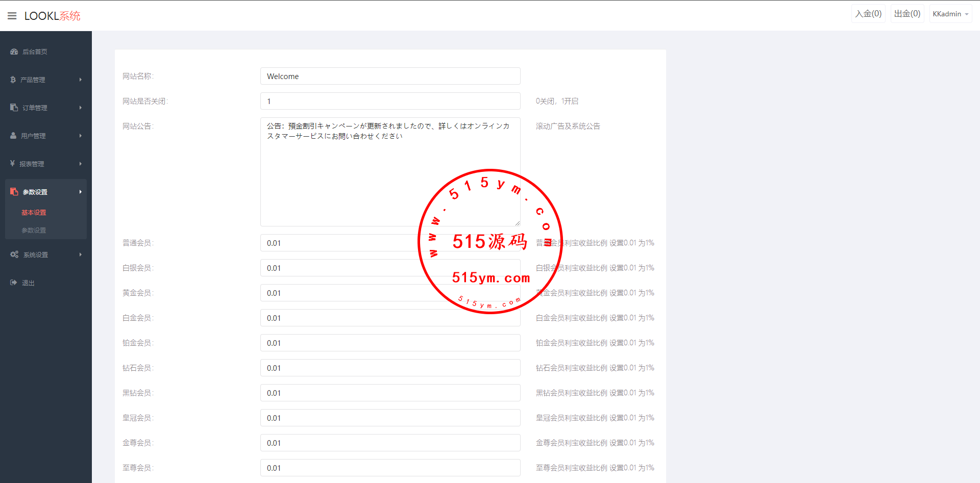Expand the 订单管理 submenu arrow
Image resolution: width=980 pixels, height=483 pixels.
pyautogui.click(x=80, y=108)
